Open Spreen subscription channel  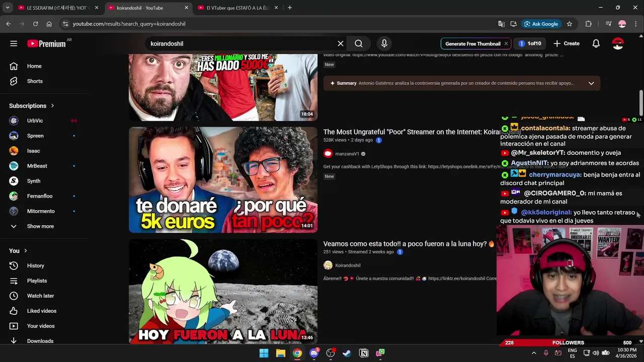pyautogui.click(x=35, y=136)
